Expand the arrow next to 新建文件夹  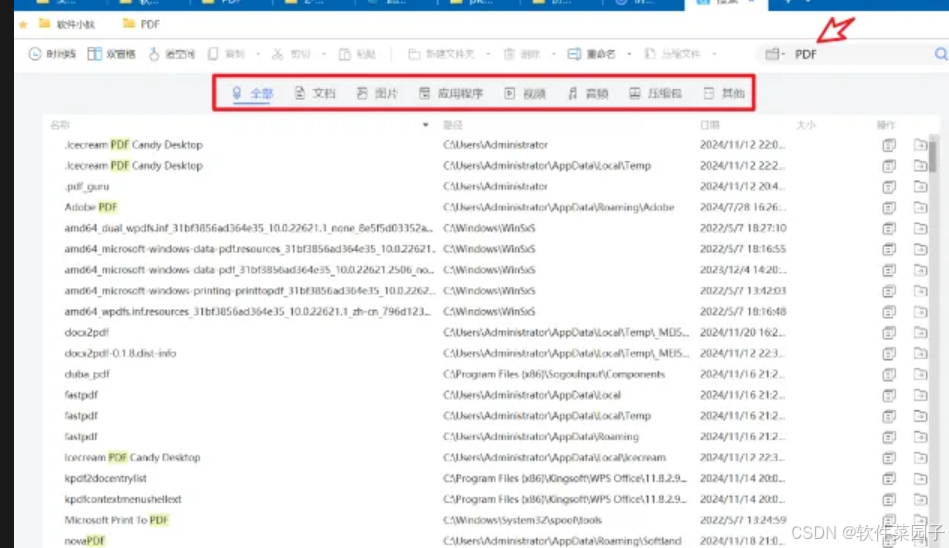(488, 54)
